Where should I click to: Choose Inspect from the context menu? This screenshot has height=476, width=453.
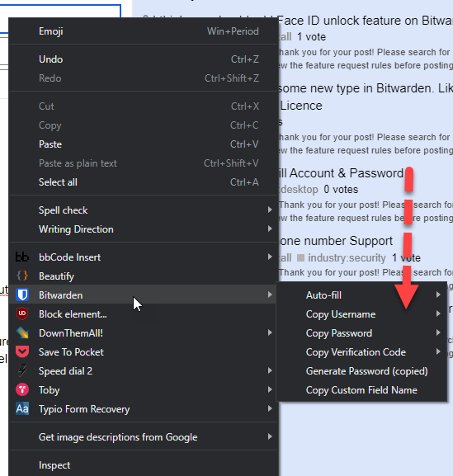144,465
